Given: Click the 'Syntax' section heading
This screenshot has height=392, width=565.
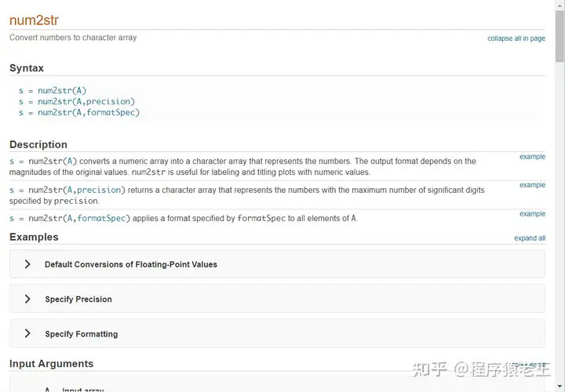Looking at the screenshot, I should coord(27,68).
